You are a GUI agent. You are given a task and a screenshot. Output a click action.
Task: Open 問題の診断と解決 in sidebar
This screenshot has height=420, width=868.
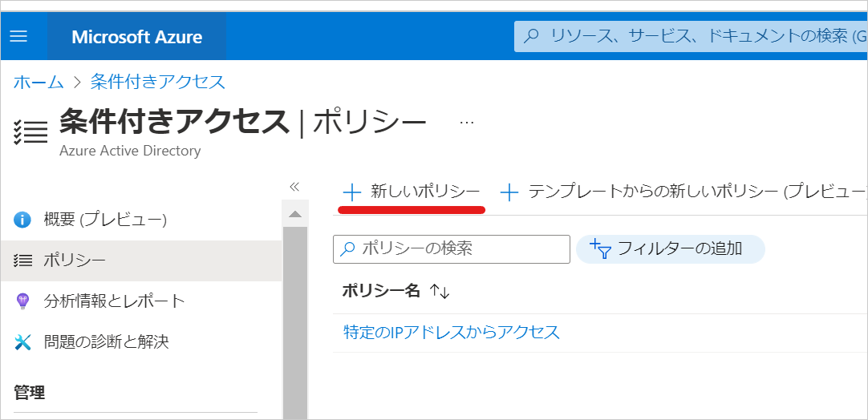pos(106,342)
